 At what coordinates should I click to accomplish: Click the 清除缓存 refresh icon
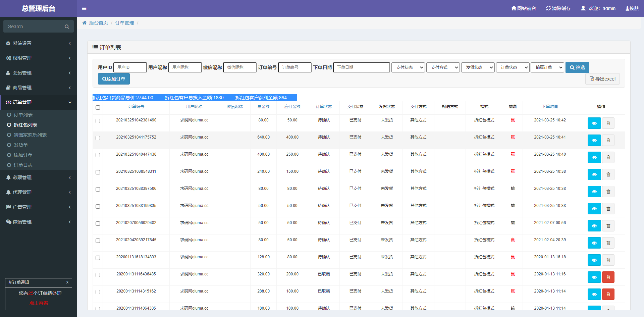pos(548,8)
